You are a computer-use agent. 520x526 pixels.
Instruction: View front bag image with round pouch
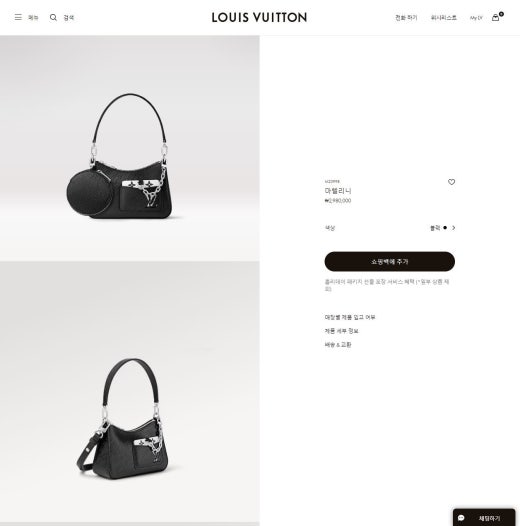129,148
